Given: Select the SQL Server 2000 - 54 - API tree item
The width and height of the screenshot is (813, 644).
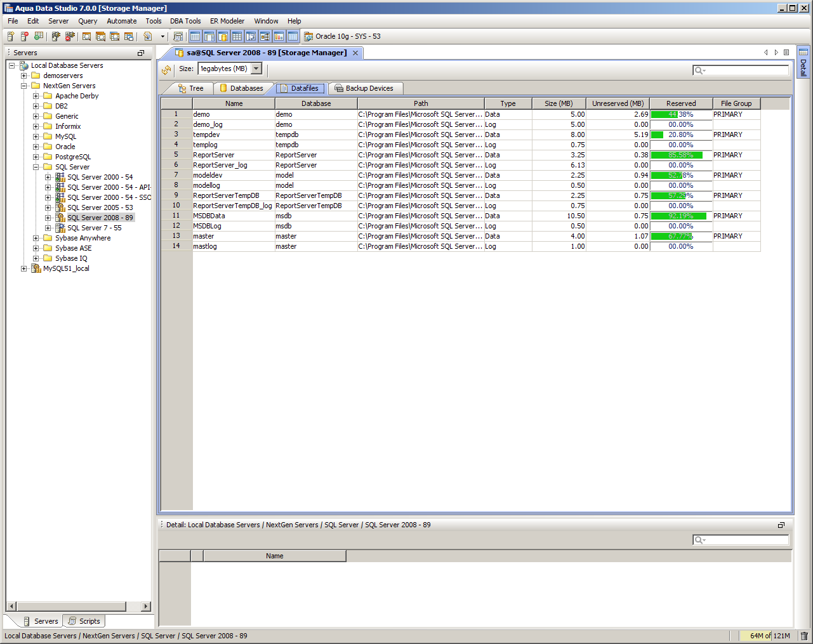Looking at the screenshot, I should pos(109,187).
